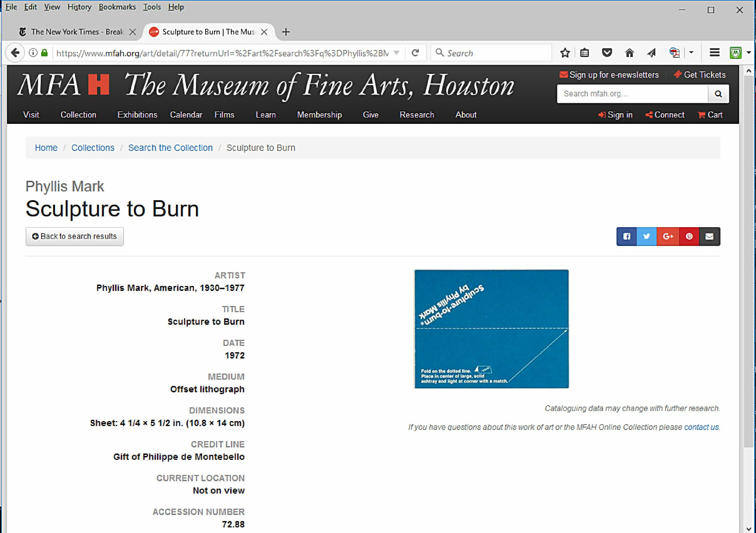This screenshot has width=756, height=533.
Task: Share artwork on Facebook
Action: pyautogui.click(x=627, y=236)
